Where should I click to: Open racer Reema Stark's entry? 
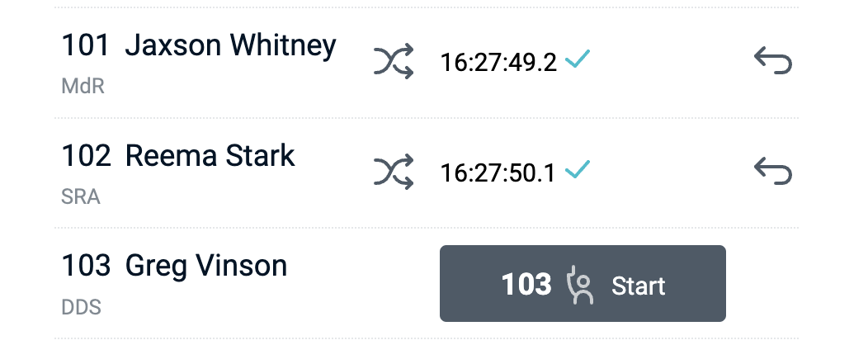click(210, 156)
